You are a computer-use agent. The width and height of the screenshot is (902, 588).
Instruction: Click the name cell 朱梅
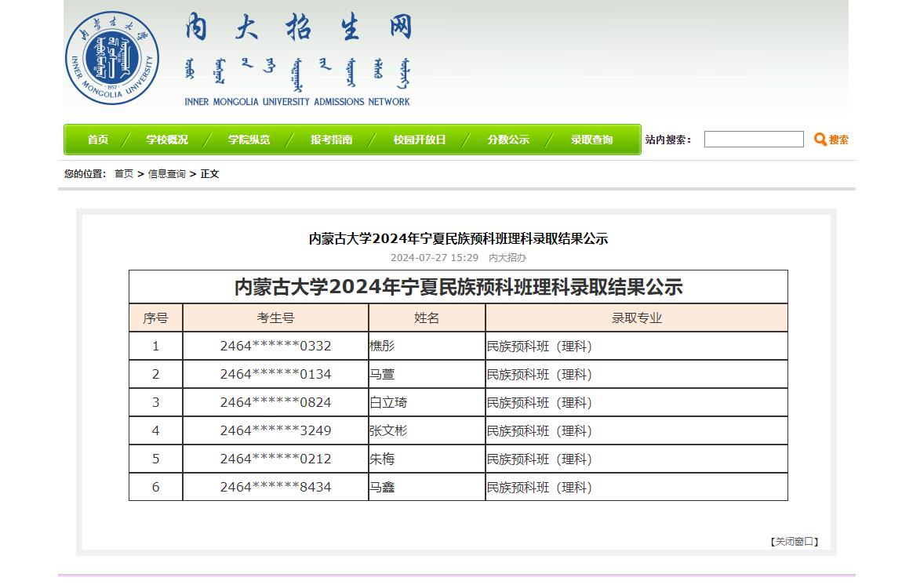click(427, 459)
